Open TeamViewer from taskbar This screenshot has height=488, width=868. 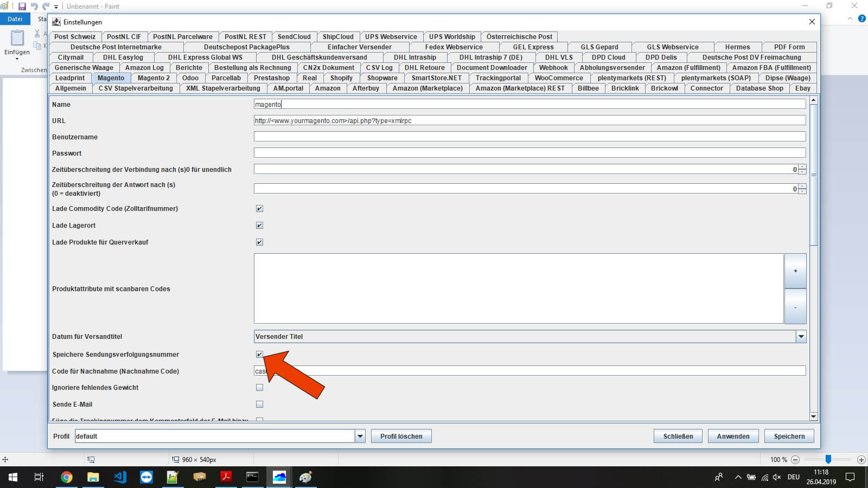click(x=146, y=477)
